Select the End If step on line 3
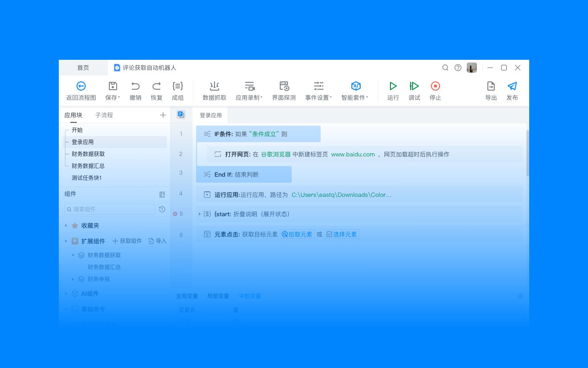This screenshot has width=588, height=368. pos(244,174)
